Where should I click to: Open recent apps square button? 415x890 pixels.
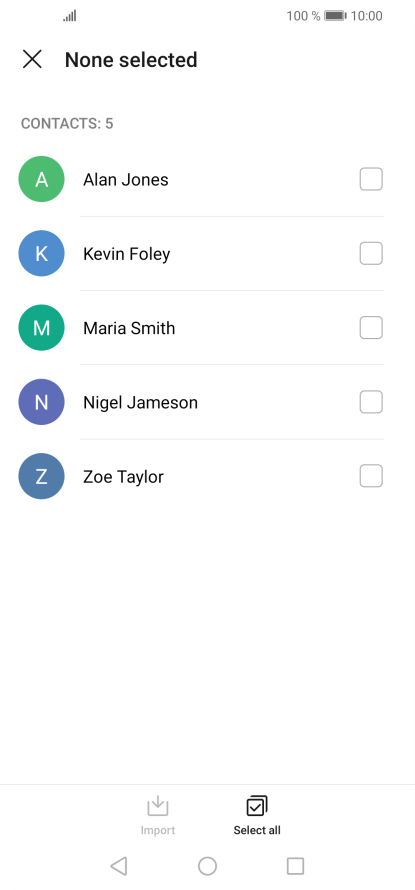pyautogui.click(x=295, y=866)
